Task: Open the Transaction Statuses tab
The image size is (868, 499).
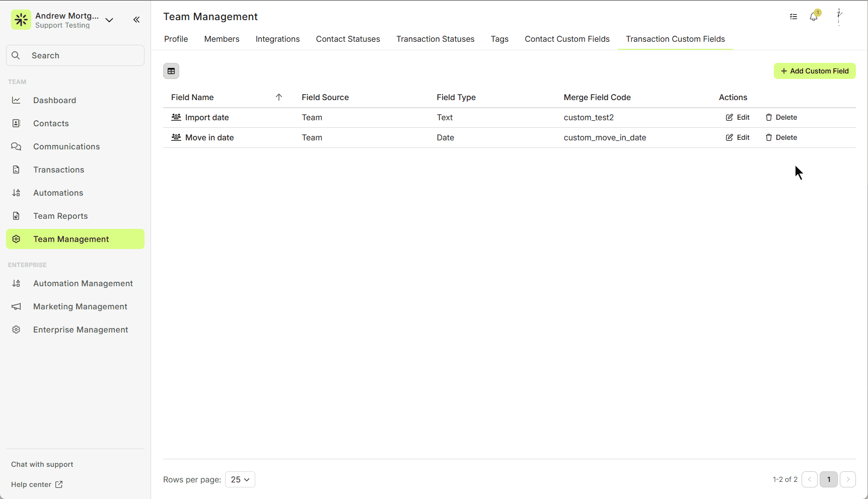Action: [435, 39]
